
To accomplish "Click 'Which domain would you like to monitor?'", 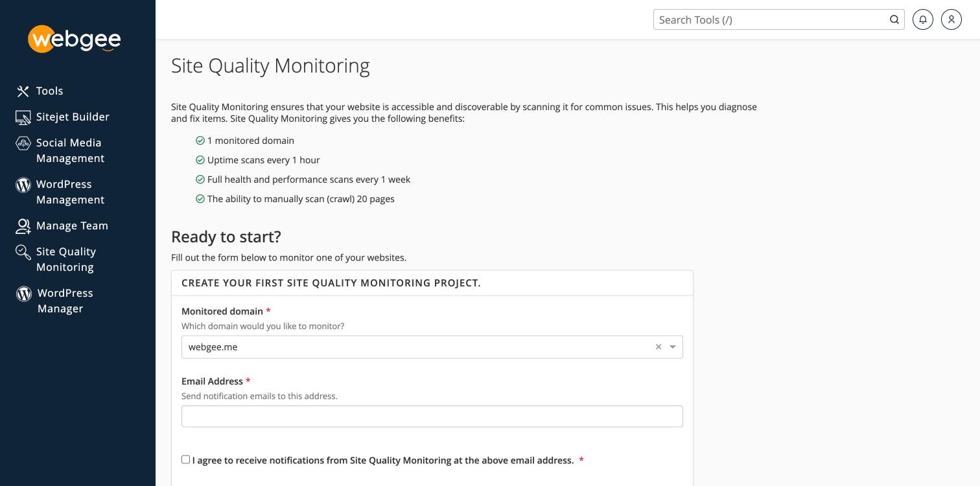I will point(263,326).
